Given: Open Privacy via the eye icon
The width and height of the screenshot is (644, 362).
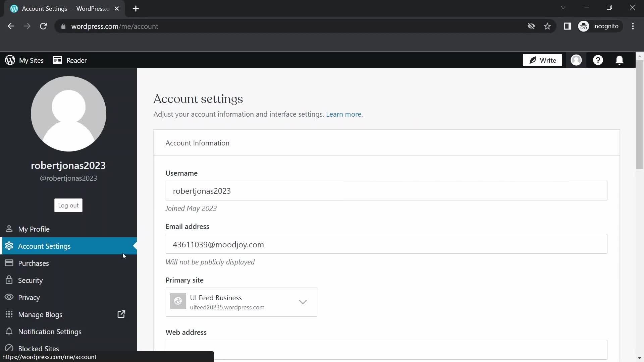Looking at the screenshot, I should (x=9, y=297).
